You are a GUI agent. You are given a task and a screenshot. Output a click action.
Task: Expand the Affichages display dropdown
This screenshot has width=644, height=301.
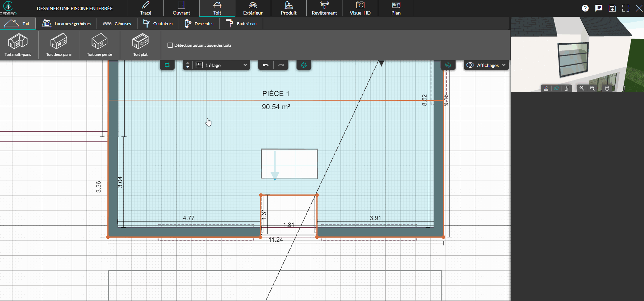click(x=486, y=65)
